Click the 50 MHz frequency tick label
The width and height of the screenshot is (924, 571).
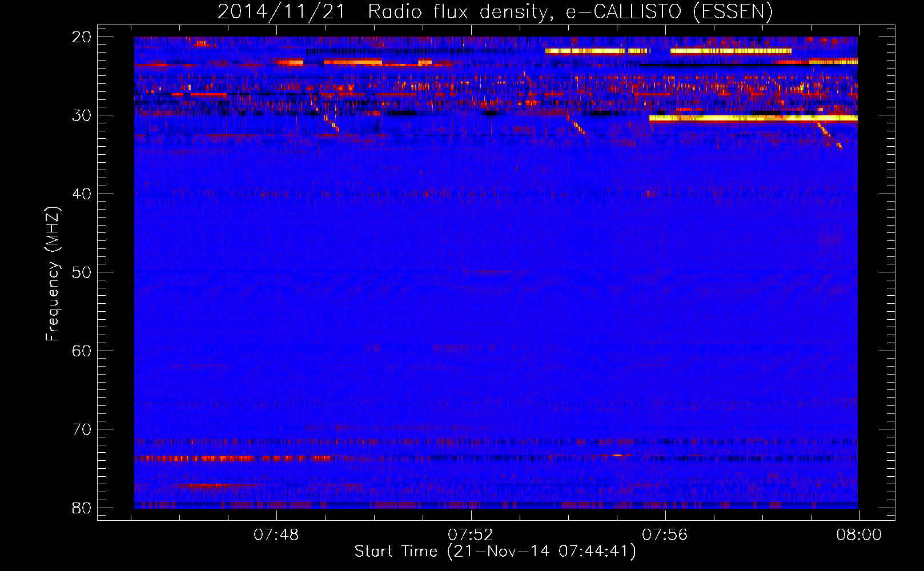click(82, 272)
